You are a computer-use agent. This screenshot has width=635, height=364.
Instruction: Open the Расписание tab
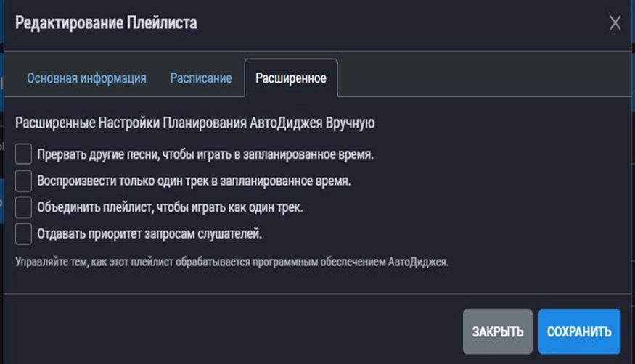pyautogui.click(x=201, y=78)
